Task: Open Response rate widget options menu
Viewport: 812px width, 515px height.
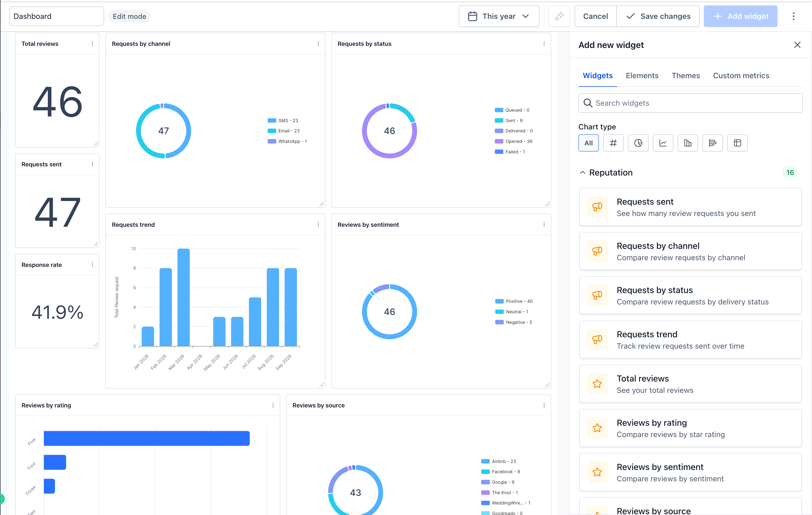Action: click(x=92, y=265)
